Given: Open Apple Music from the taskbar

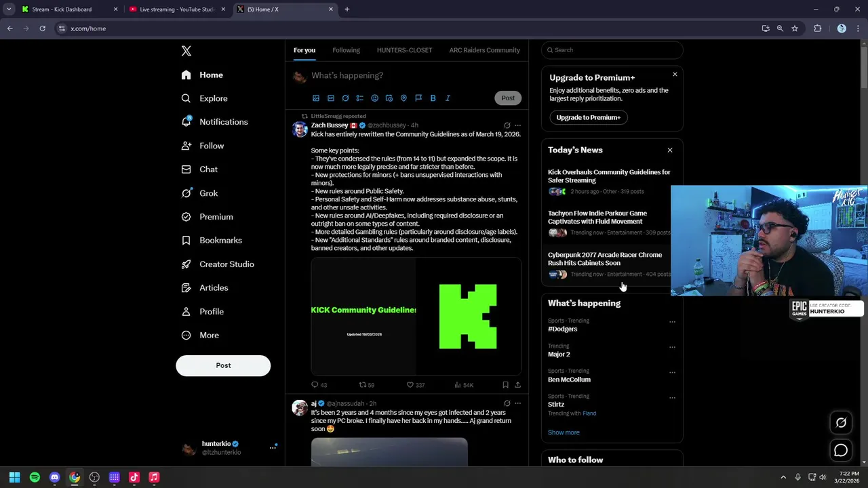Looking at the screenshot, I should pos(154,477).
